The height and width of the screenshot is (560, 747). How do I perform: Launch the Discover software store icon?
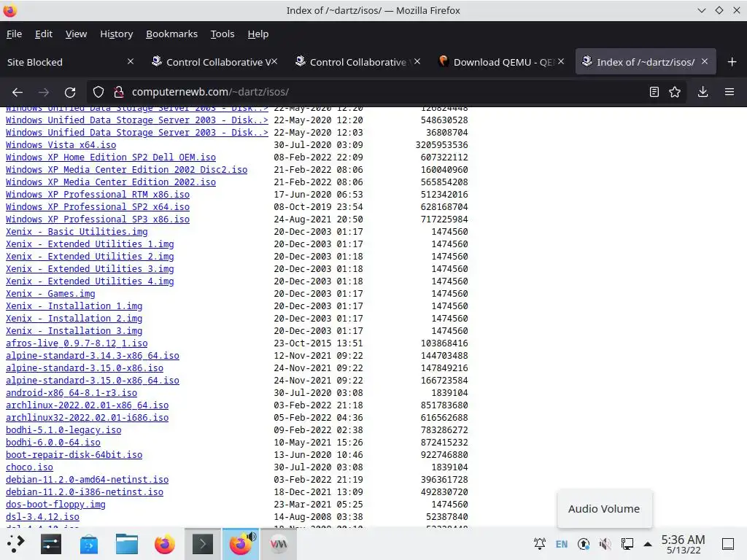[x=88, y=544]
